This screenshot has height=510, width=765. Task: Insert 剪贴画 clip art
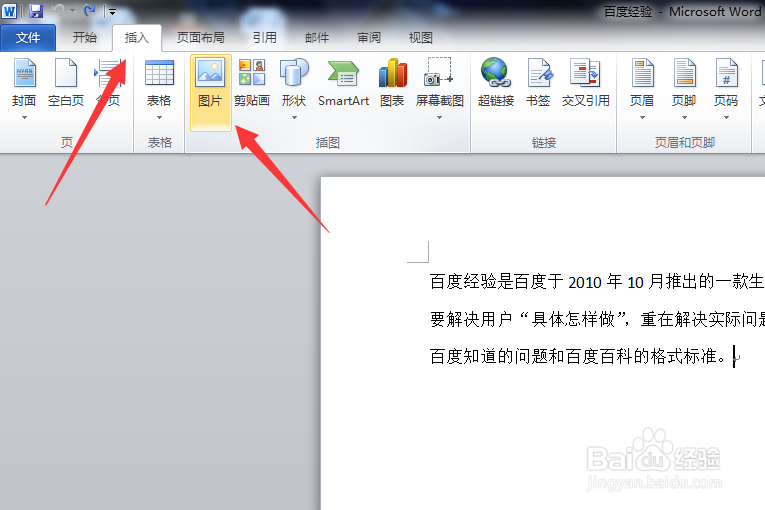coord(252,82)
